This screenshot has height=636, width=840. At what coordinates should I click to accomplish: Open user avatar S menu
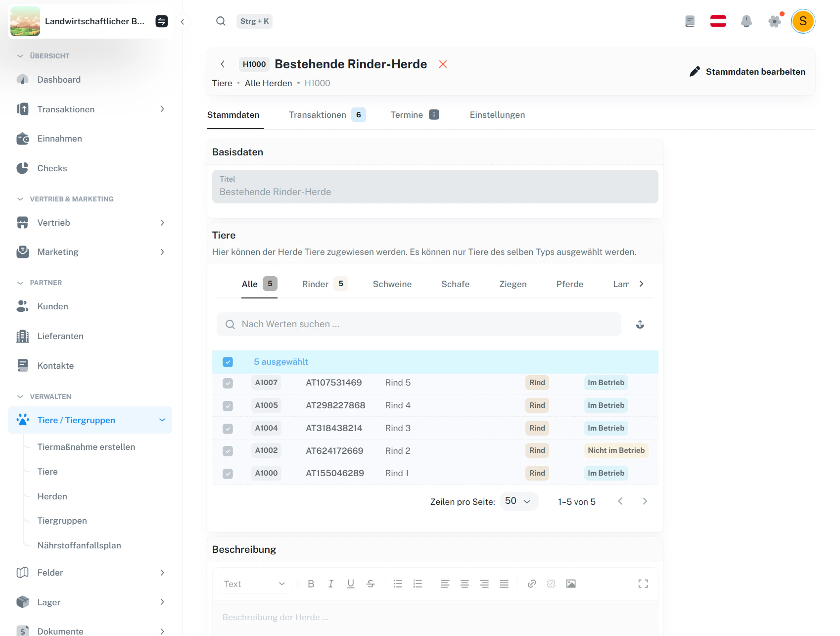802,21
